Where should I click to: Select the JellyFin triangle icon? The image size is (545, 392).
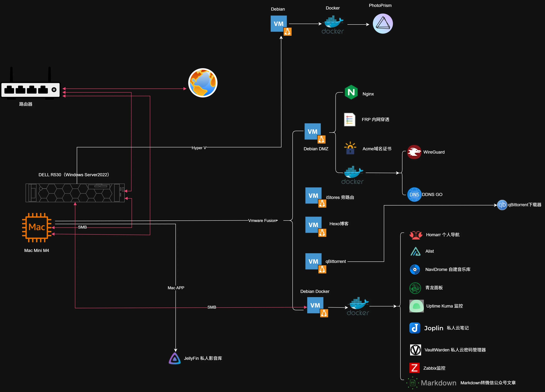pyautogui.click(x=175, y=358)
